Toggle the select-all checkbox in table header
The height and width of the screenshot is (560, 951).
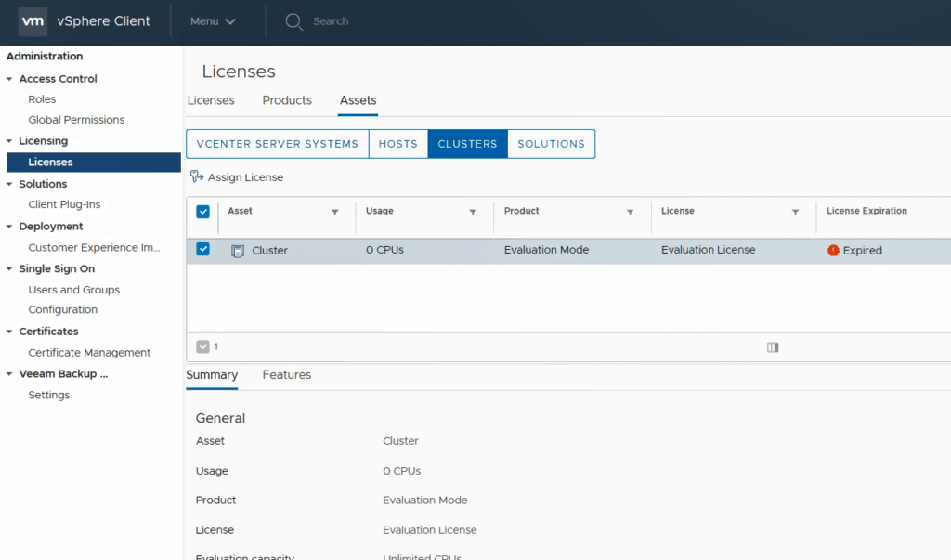pyautogui.click(x=202, y=211)
